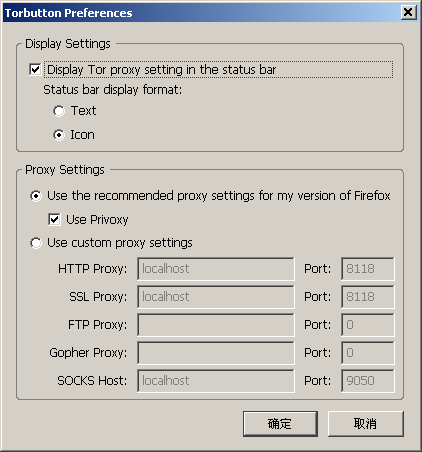Click the FTP Proxy host field
422x452 pixels.
(216, 325)
